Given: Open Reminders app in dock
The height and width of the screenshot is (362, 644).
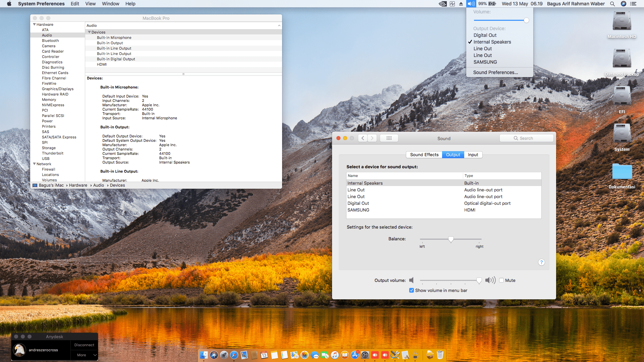Looking at the screenshot, I should coord(284,355).
